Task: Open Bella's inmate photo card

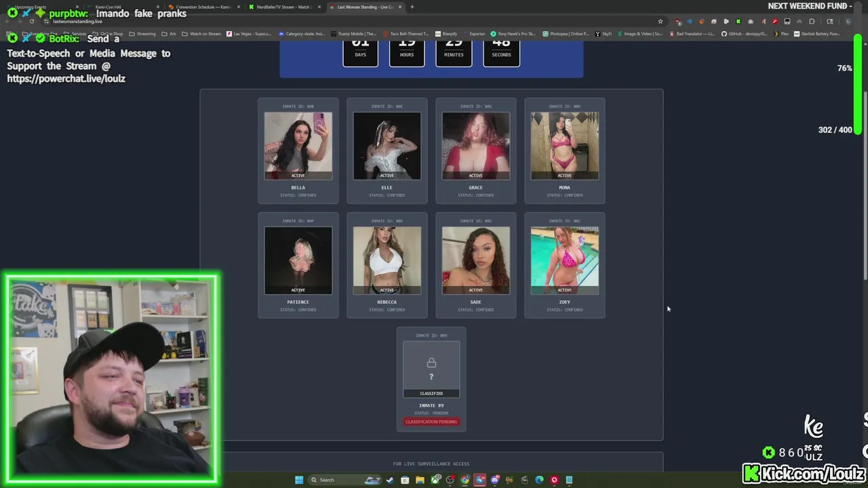Action: 298,146
